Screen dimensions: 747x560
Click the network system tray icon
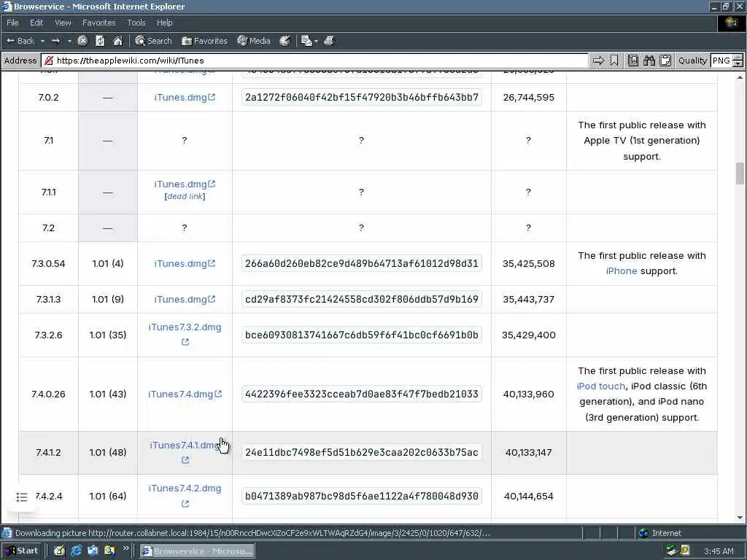pyautogui.click(x=671, y=551)
